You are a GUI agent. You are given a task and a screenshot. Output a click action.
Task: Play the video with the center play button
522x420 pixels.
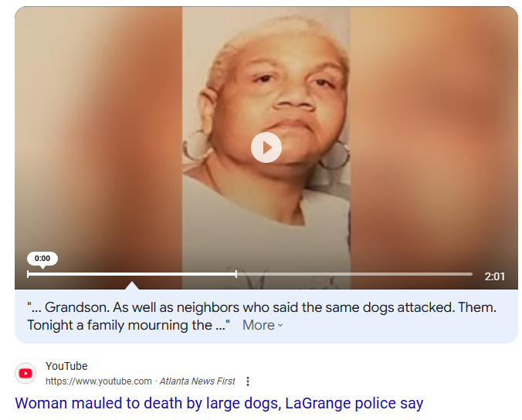coord(266,147)
